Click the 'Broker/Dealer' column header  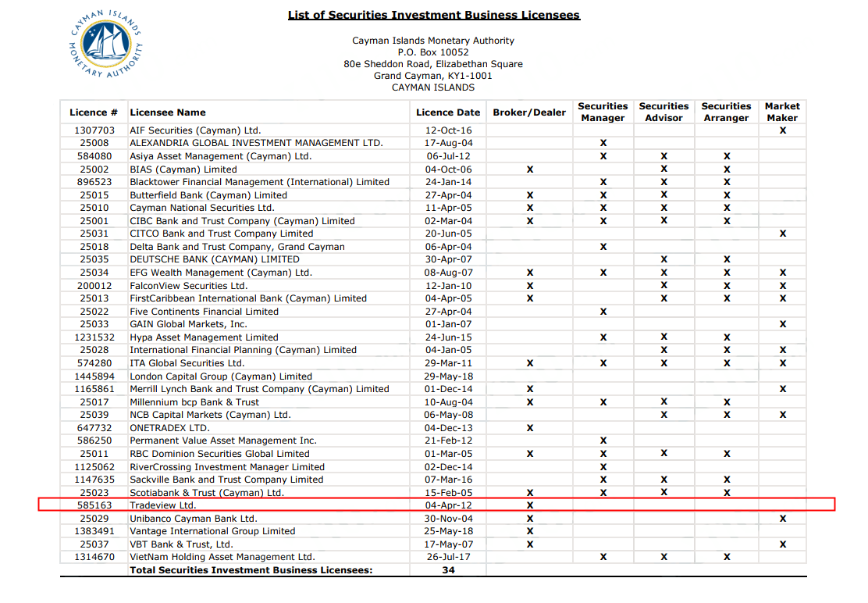pyautogui.click(x=529, y=112)
